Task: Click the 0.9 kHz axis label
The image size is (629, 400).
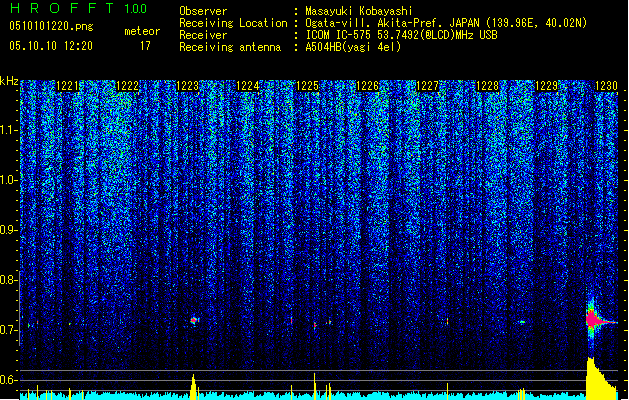Action: pos(9,230)
